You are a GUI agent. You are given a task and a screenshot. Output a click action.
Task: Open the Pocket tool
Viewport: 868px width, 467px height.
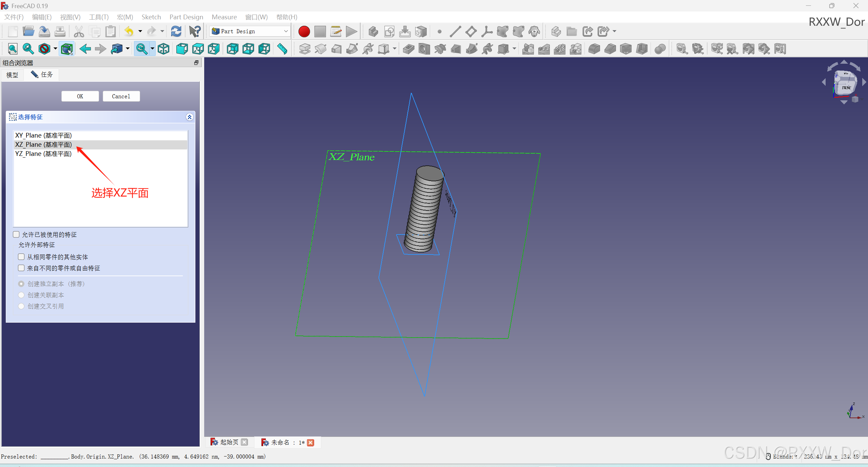tap(408, 49)
